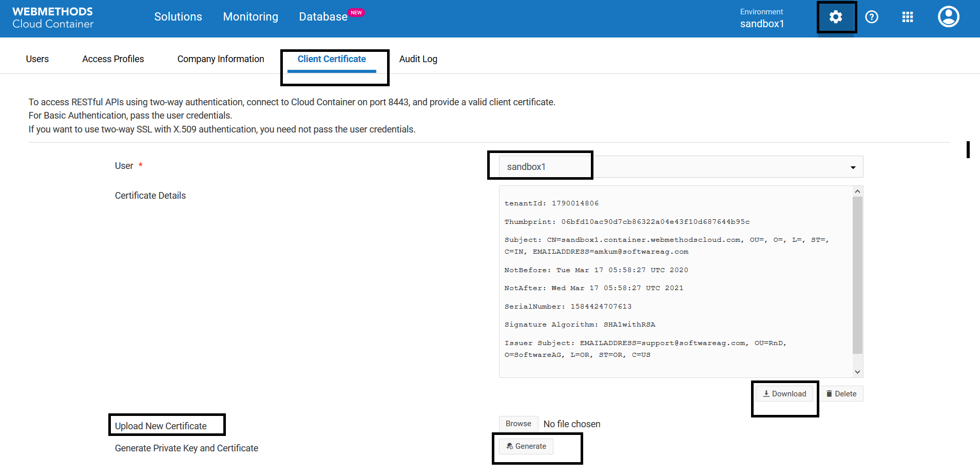
Task: Click the tenantId line in certificate details
Action: 551,203
